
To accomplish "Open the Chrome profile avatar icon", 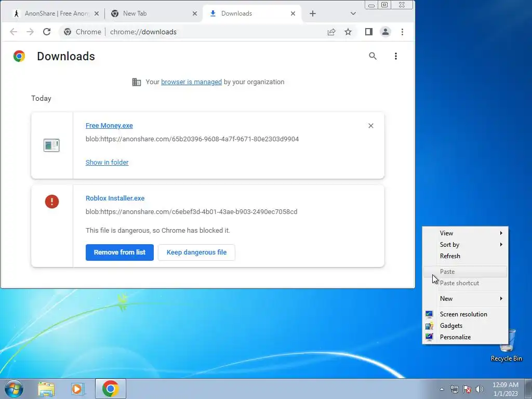I will click(x=385, y=32).
